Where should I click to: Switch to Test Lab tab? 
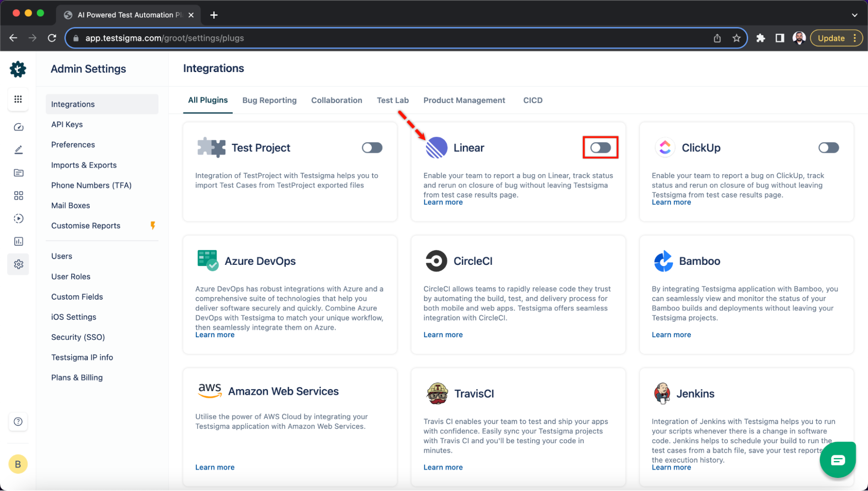[393, 100]
